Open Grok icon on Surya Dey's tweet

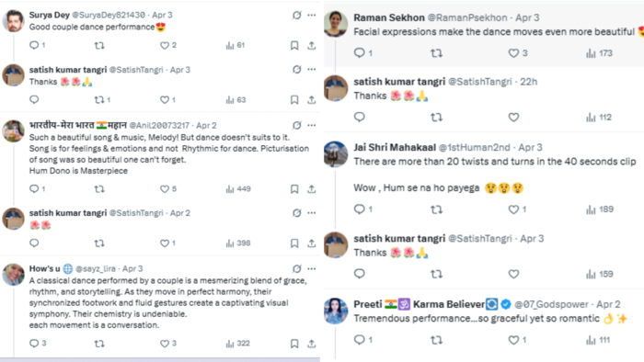tap(296, 16)
